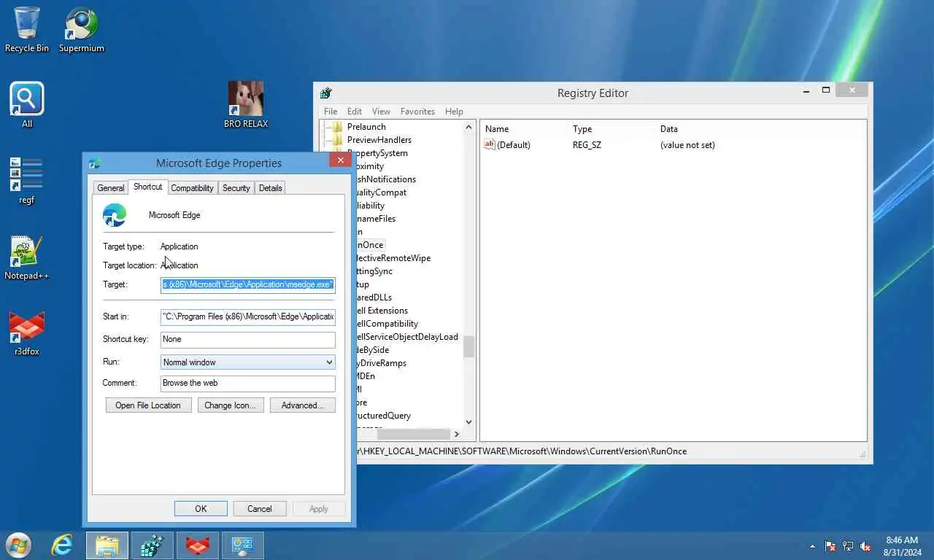The width and height of the screenshot is (934, 560).
Task: Click the Shortcut key field
Action: pos(248,339)
